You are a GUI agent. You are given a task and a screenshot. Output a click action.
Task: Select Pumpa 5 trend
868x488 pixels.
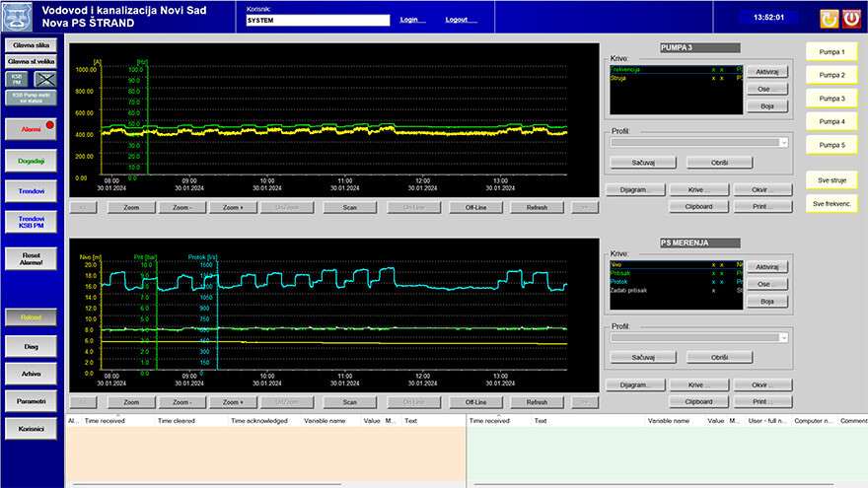(832, 145)
